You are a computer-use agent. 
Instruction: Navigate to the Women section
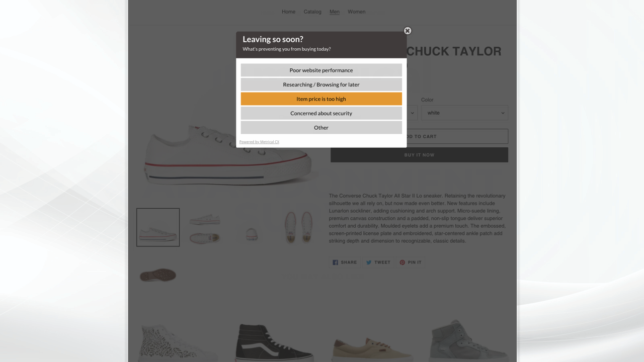click(x=356, y=12)
